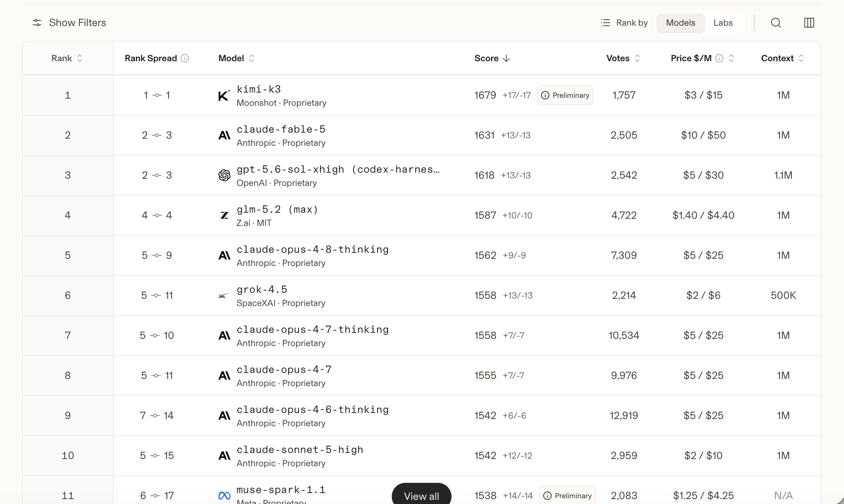The height and width of the screenshot is (504, 844).
Task: Click the score 1679 for kimi-k3
Action: (x=485, y=95)
